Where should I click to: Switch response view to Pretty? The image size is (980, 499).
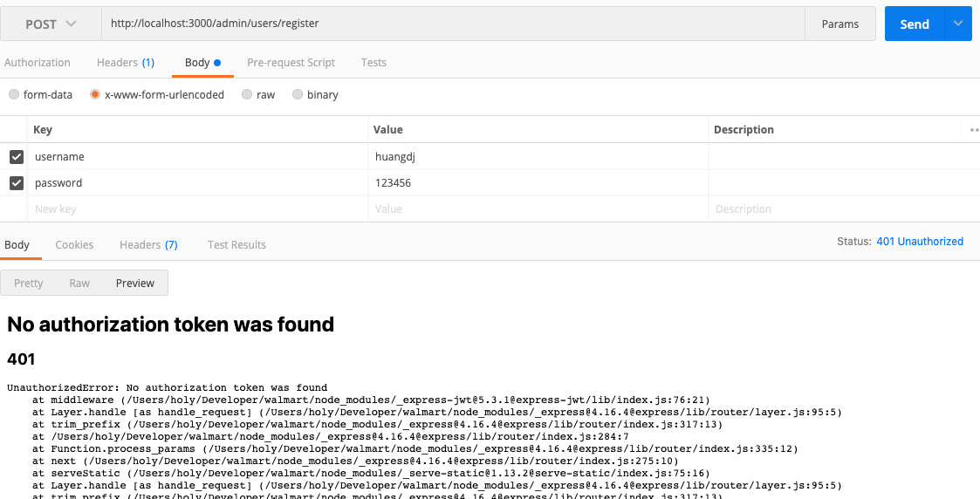[x=29, y=284]
